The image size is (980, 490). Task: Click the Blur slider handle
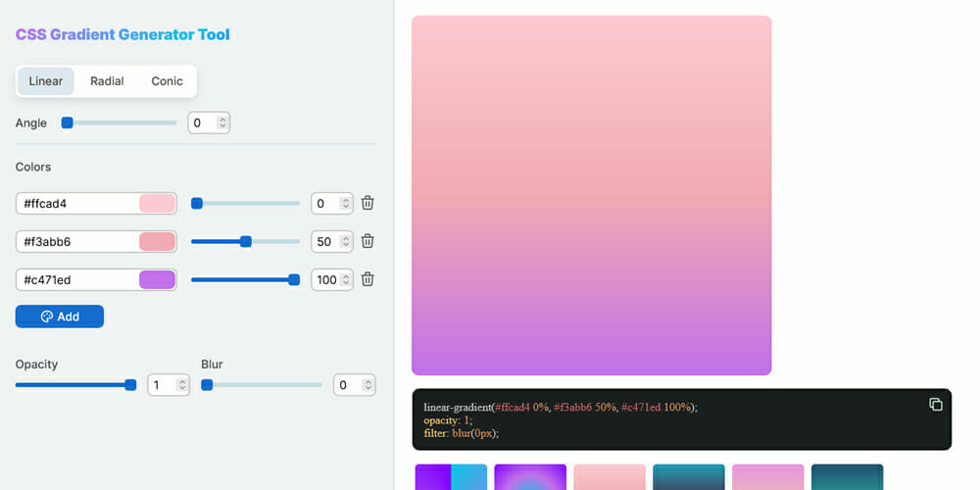(x=207, y=385)
